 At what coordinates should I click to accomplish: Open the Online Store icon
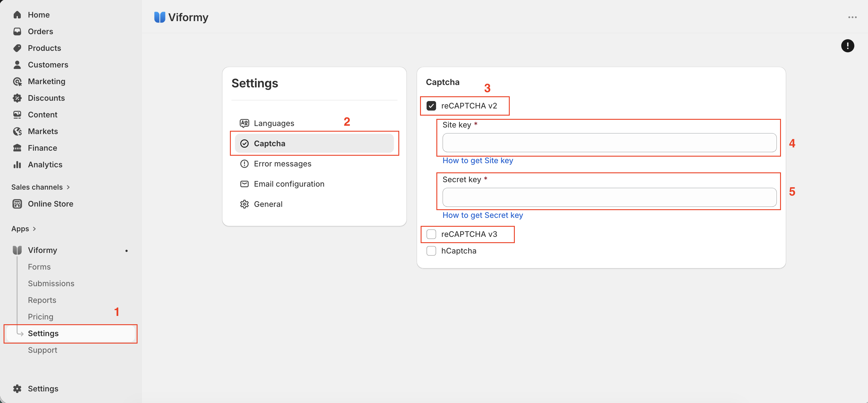click(17, 204)
